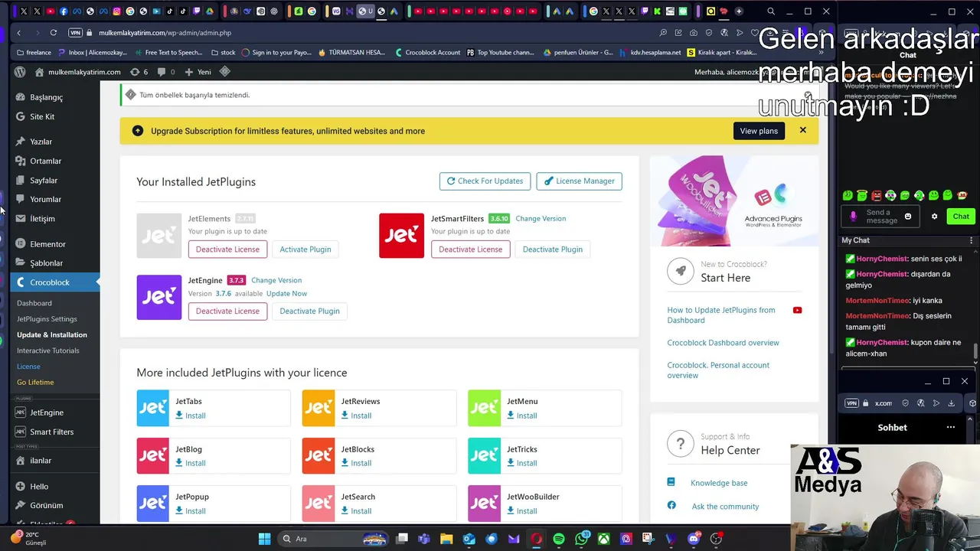Install the JetSearch plugin
The width and height of the screenshot is (980, 551).
[356, 511]
